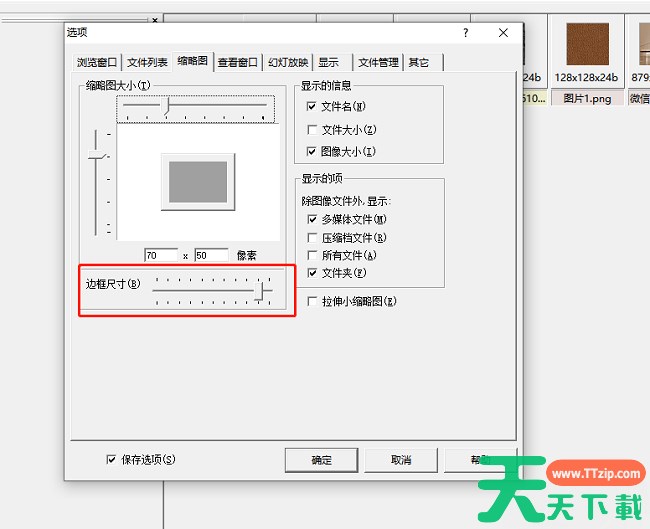Go to the 显示 tab
Image resolution: width=650 pixels, height=529 pixels.
(x=328, y=63)
